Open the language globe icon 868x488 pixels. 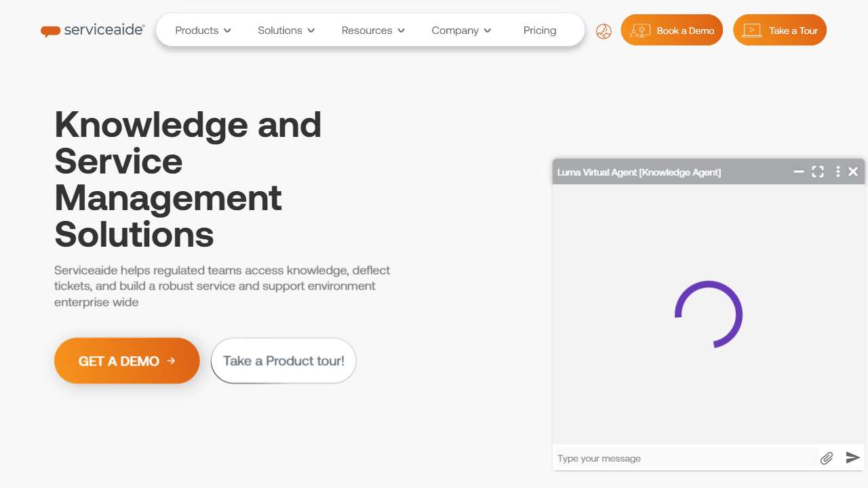(604, 31)
